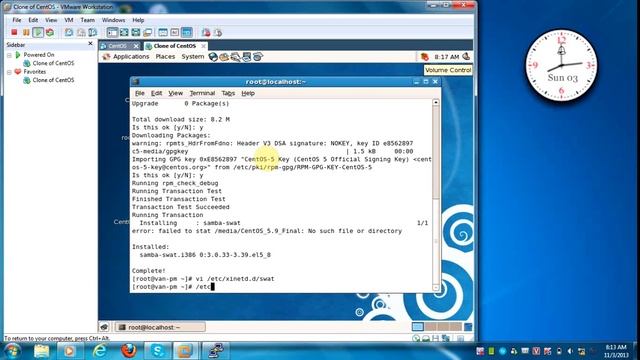Switch to the first workspace in workspace switcher
The image size is (640, 360).
point(418,327)
